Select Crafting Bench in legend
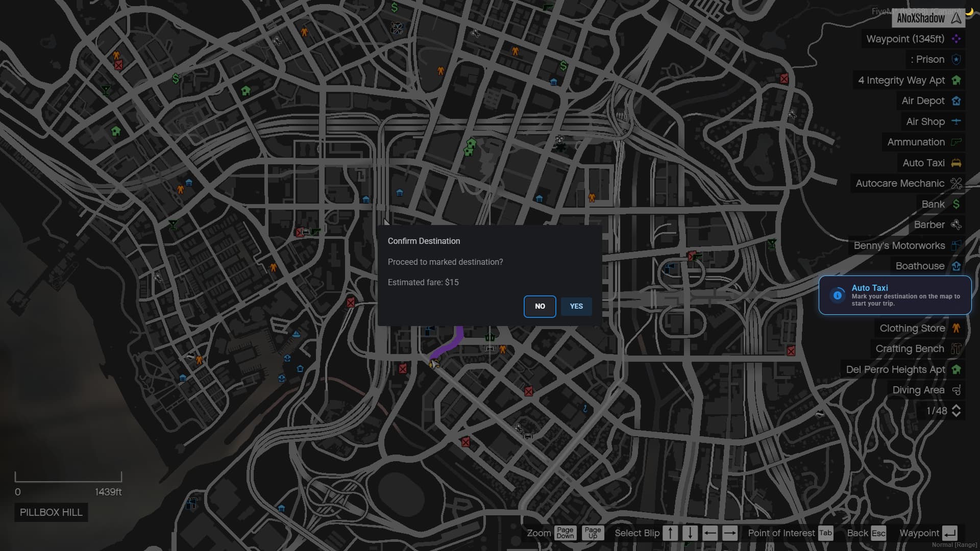Image resolution: width=980 pixels, height=551 pixels. tap(918, 348)
